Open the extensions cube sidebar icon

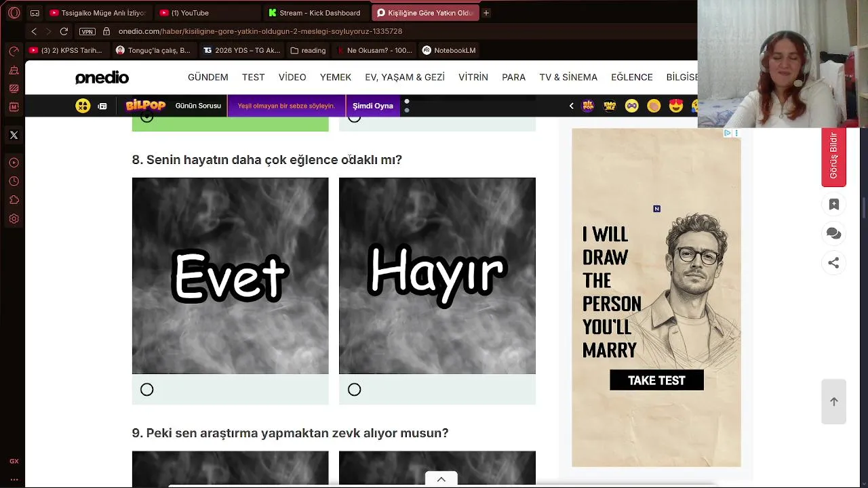[x=14, y=200]
